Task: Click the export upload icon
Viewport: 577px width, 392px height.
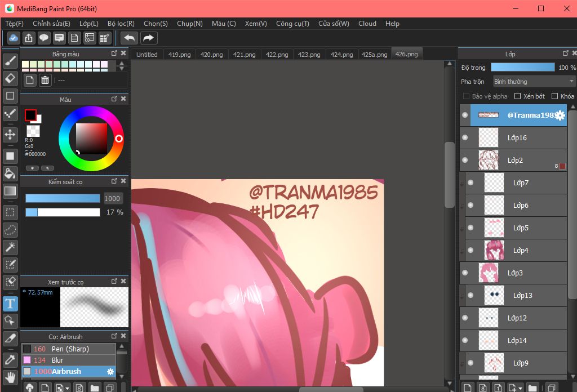Action: (x=29, y=38)
